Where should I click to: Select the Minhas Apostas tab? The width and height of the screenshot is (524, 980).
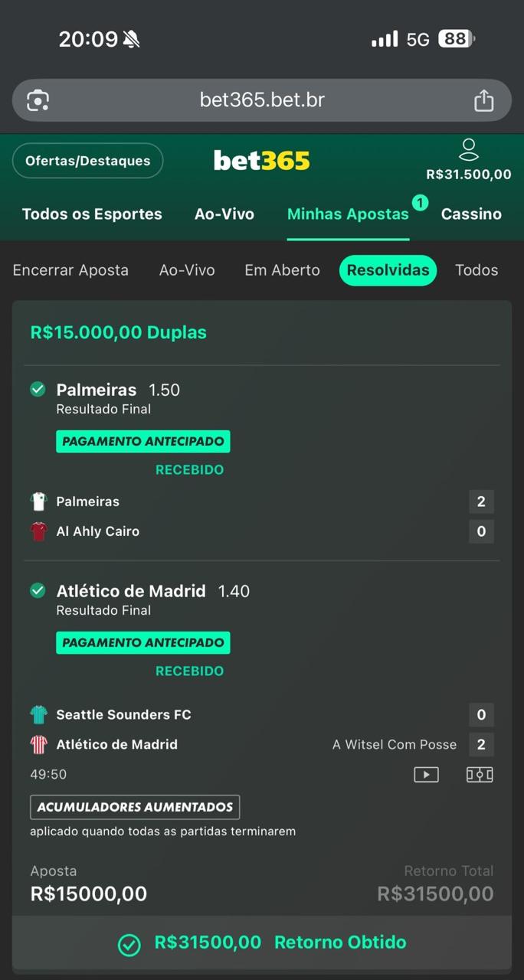[348, 214]
